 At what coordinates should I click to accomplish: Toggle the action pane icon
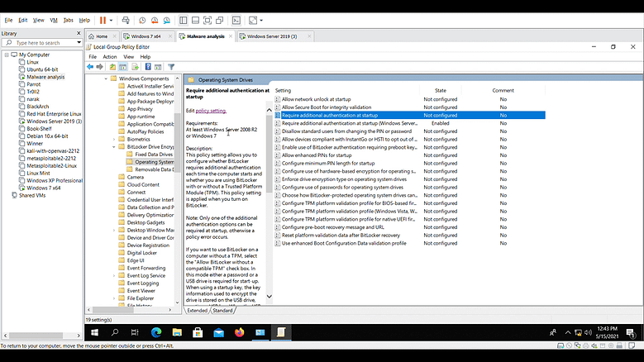(158, 67)
